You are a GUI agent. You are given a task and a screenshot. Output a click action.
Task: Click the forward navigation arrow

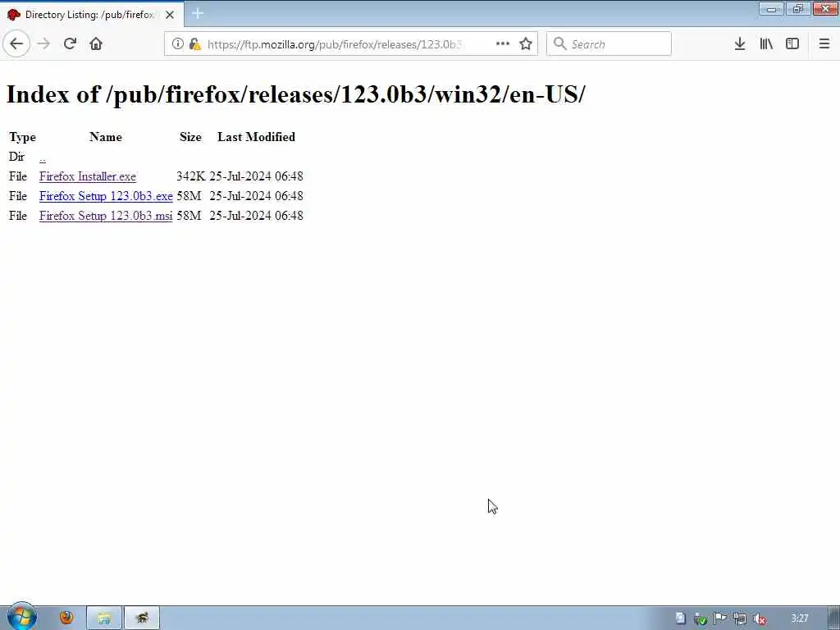tap(43, 44)
